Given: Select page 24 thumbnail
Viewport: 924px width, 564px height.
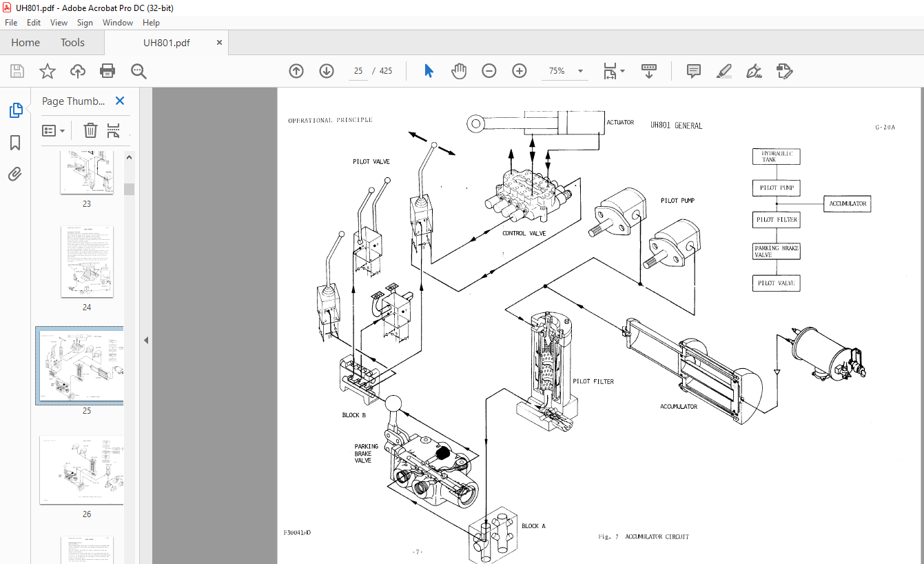Looking at the screenshot, I should (87, 261).
